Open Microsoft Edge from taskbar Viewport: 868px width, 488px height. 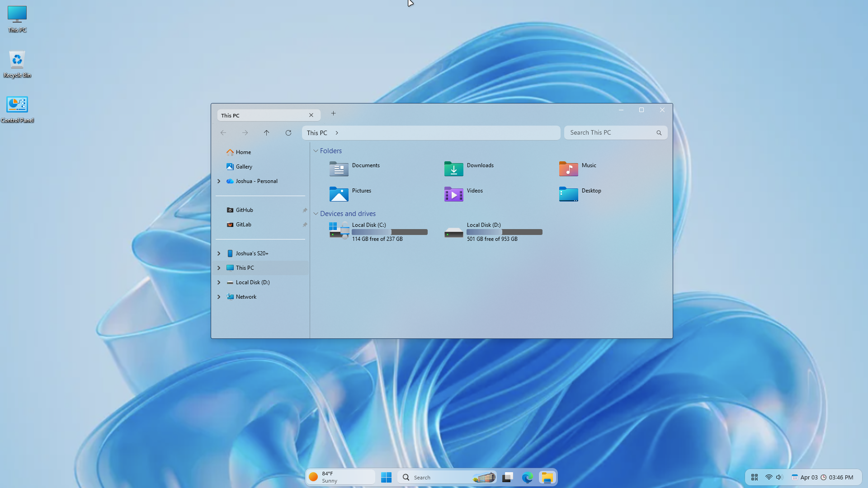(527, 478)
